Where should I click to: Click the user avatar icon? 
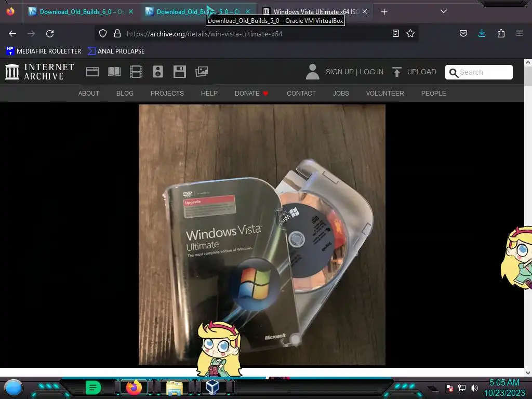pos(312,72)
